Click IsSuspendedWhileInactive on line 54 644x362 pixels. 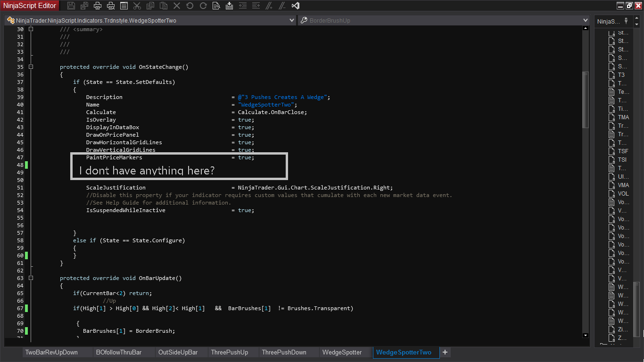click(x=125, y=210)
